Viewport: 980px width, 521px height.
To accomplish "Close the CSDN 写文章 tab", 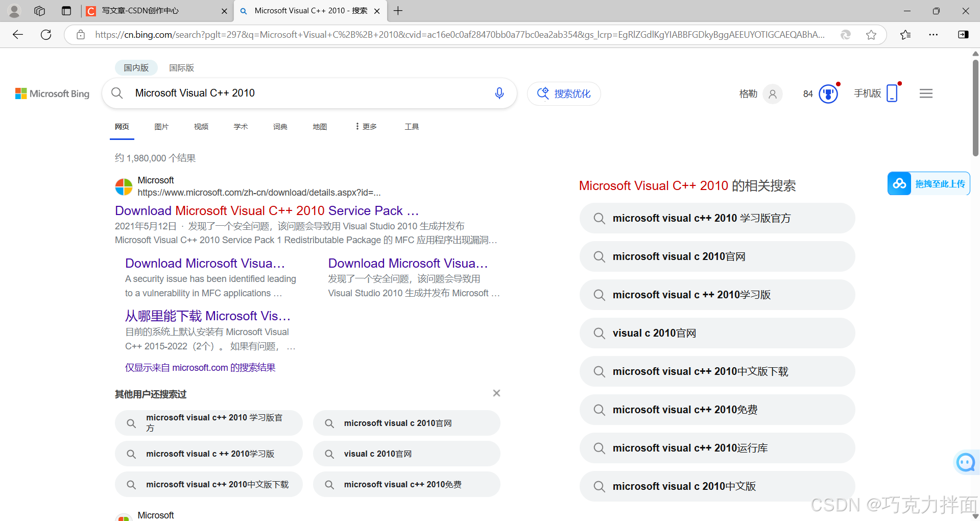I will click(224, 11).
